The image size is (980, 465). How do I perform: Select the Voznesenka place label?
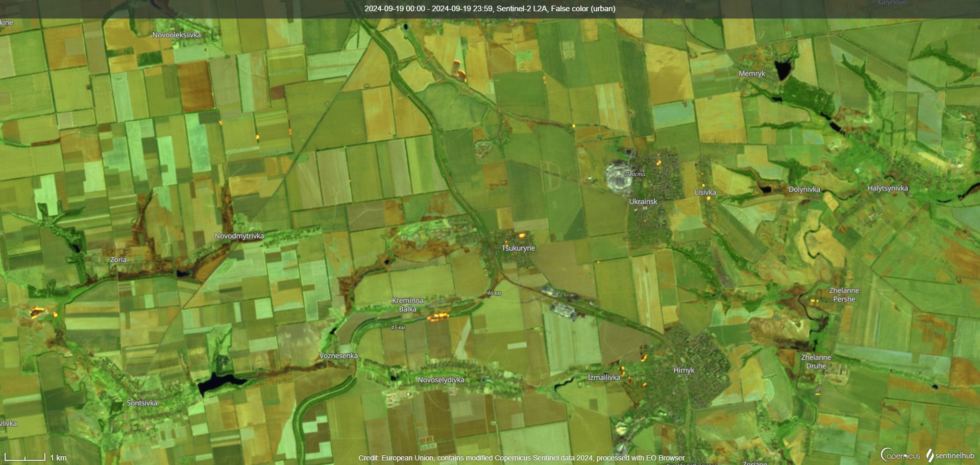[x=338, y=356]
